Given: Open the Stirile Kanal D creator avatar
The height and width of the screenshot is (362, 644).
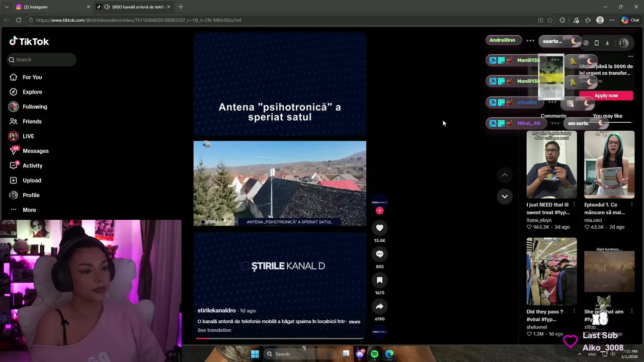Looking at the screenshot, I should click(x=379, y=202).
